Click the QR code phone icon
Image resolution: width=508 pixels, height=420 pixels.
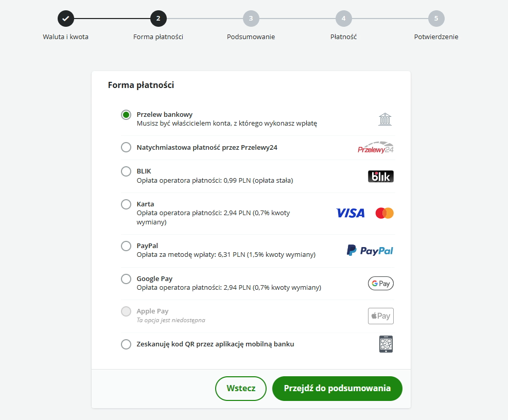pyautogui.click(x=386, y=344)
